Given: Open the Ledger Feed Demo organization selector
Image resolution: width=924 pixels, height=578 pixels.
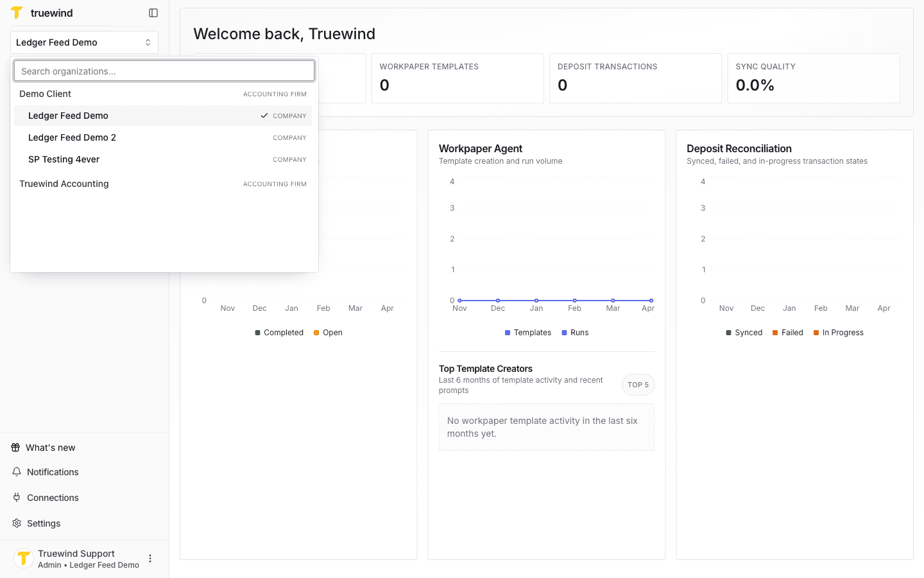Looking at the screenshot, I should [84, 42].
